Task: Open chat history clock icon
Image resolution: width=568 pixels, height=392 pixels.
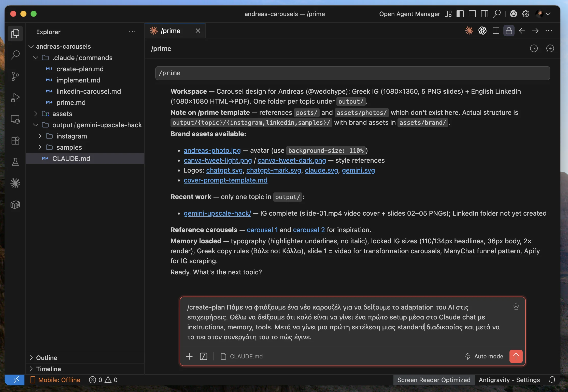Action: 534,48
